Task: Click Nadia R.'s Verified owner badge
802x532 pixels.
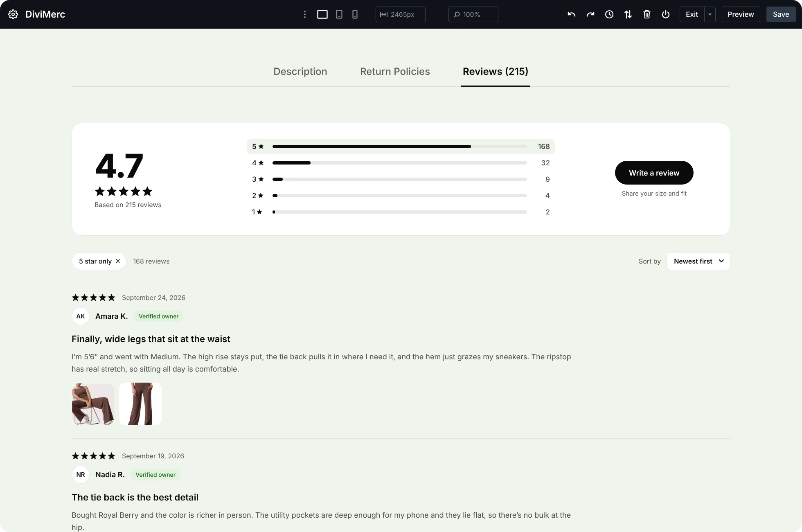Action: (x=155, y=475)
